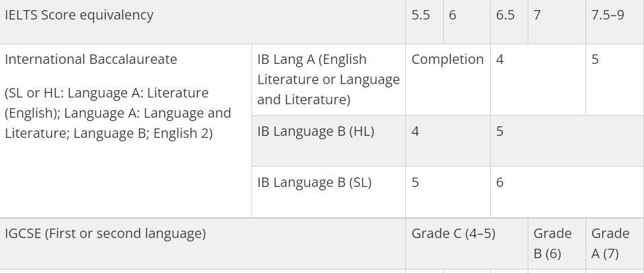Click the score 5 for IB Language B HL
The width and height of the screenshot is (644, 273).
pos(567,141)
